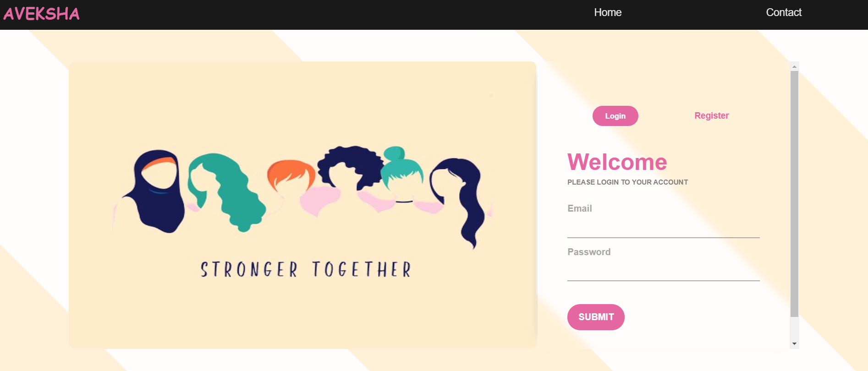The height and width of the screenshot is (371, 868).
Task: Click the form panel's vertical scrollbar thumb
Action: click(x=794, y=194)
